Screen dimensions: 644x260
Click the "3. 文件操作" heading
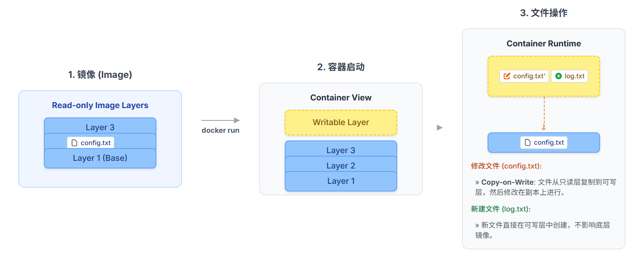pyautogui.click(x=543, y=13)
